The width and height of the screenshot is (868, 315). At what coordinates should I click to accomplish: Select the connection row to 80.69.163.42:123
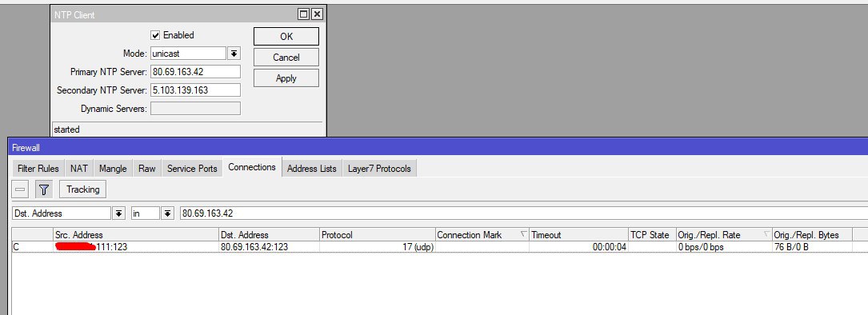(439, 247)
